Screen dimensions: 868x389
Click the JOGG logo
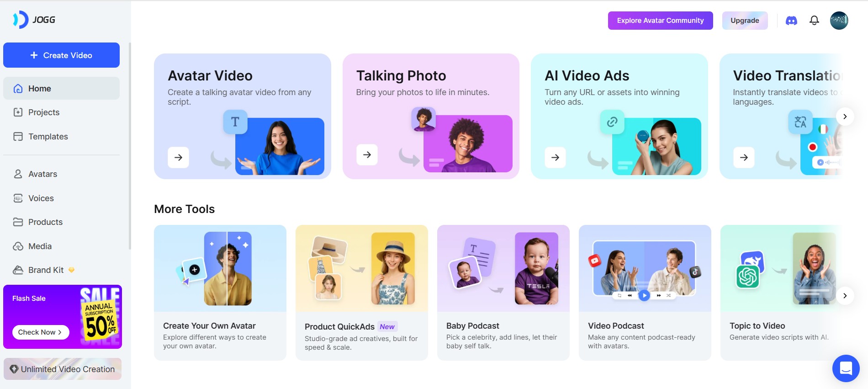coord(34,20)
